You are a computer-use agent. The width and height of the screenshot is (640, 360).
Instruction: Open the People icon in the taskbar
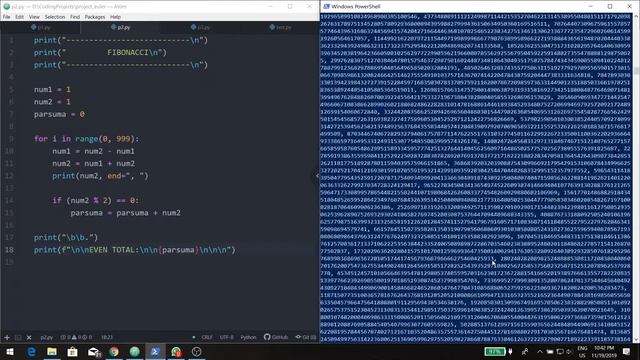click(x=525, y=352)
